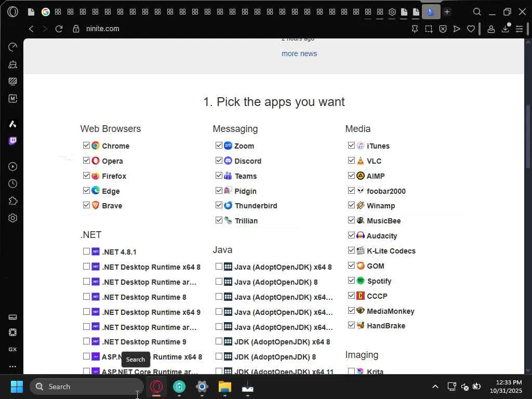Open the Windows Start button
This screenshot has width=532, height=399.
point(17,387)
